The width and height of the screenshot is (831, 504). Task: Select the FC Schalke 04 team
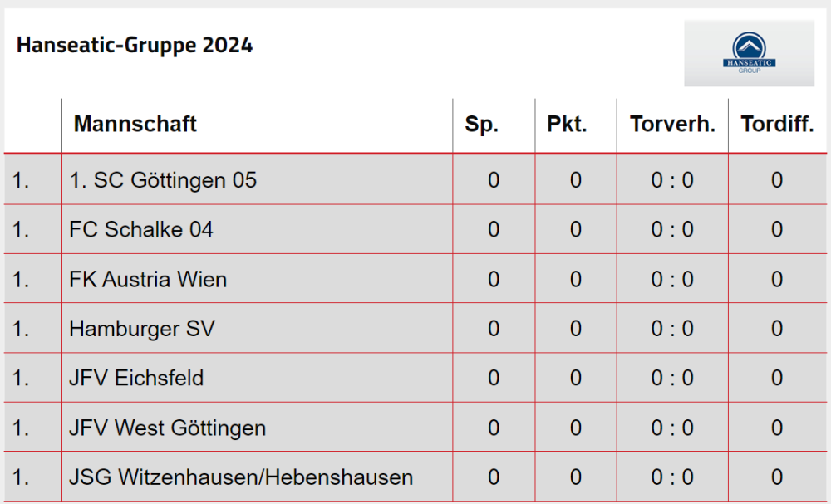click(141, 229)
